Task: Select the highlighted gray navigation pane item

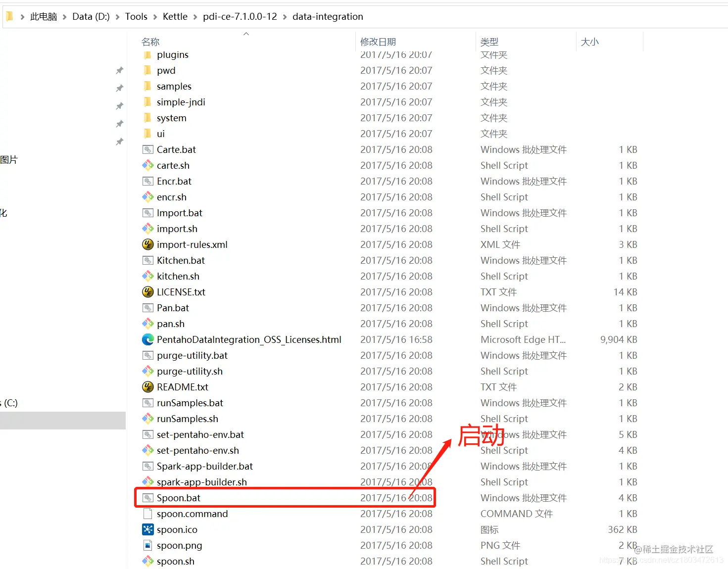Action: tap(63, 421)
